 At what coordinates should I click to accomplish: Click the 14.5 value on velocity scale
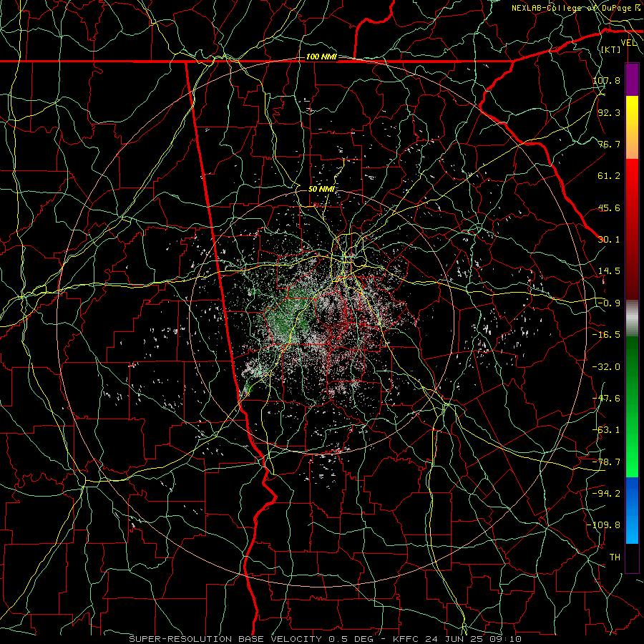coord(609,271)
